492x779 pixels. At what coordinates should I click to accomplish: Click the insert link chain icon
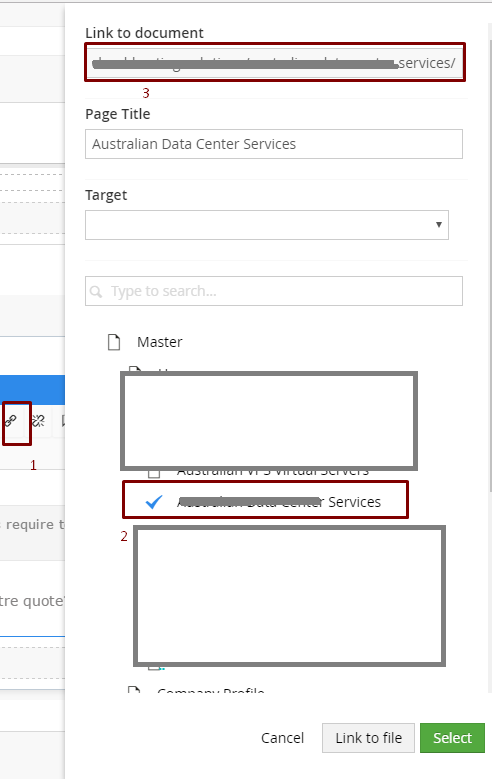pos(11,421)
